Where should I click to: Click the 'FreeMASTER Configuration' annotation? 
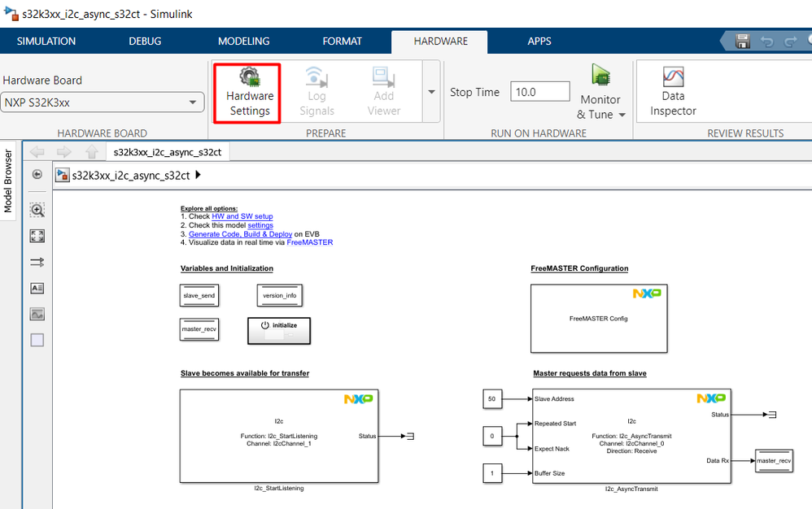pos(579,268)
